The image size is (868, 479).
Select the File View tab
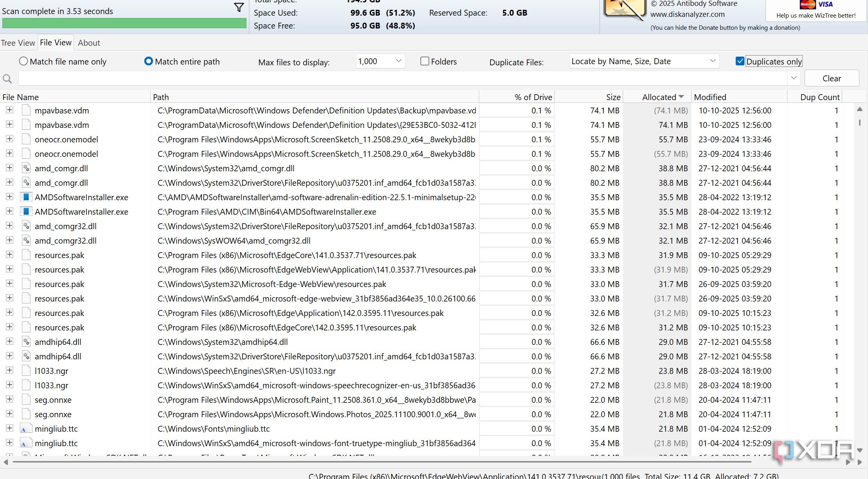56,42
